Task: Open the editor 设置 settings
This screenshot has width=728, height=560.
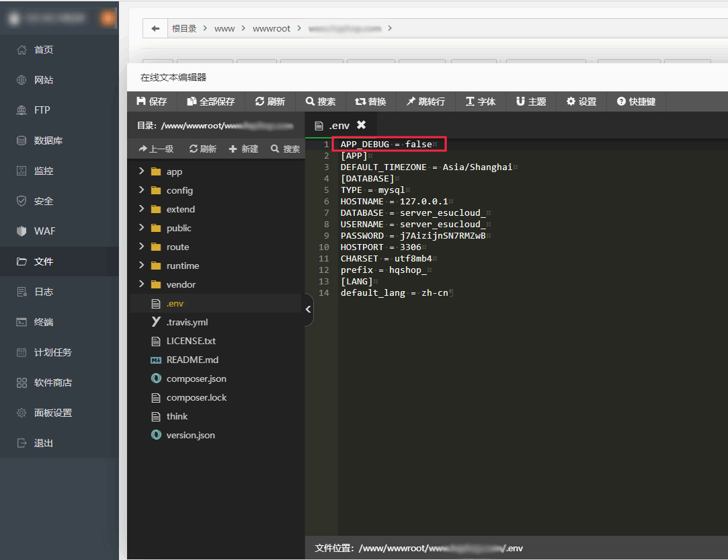Action: pos(581,102)
